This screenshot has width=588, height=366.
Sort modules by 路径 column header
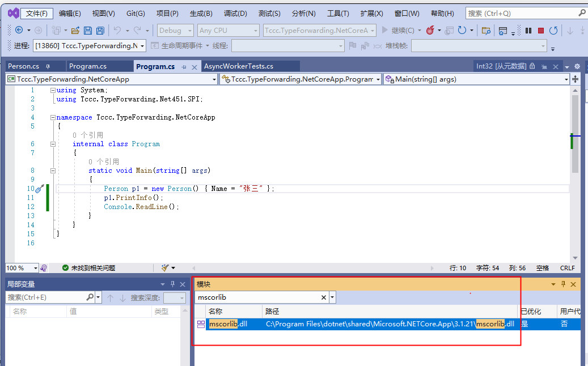390,311
